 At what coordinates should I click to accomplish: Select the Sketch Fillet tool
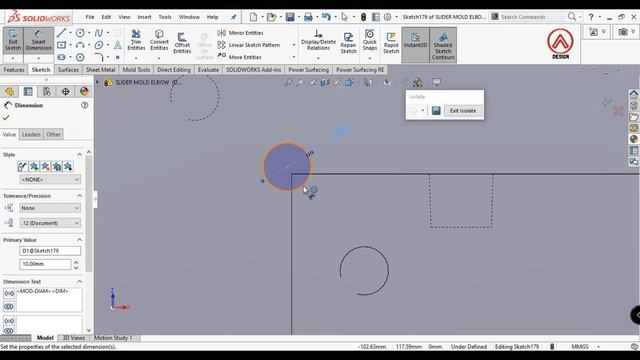coord(99,57)
